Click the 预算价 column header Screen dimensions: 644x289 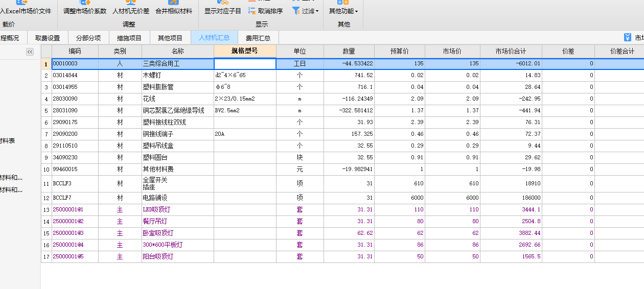click(x=400, y=52)
